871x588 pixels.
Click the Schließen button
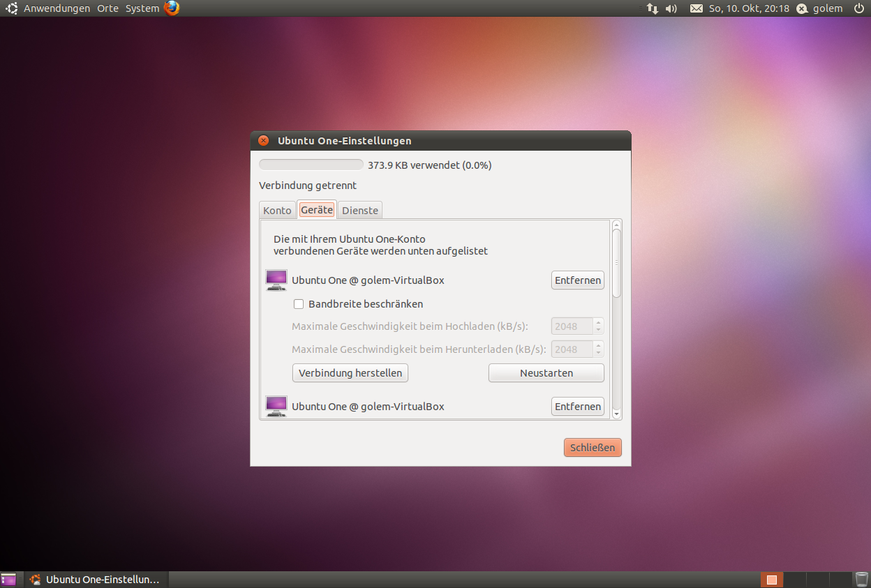tap(593, 448)
